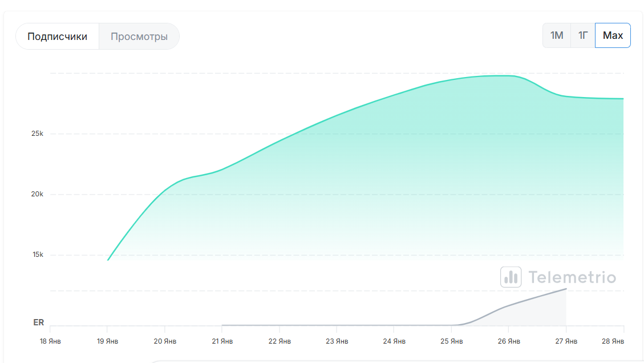The height and width of the screenshot is (363, 644).
Task: Select the 21 Янв date tick
Action: click(222, 341)
